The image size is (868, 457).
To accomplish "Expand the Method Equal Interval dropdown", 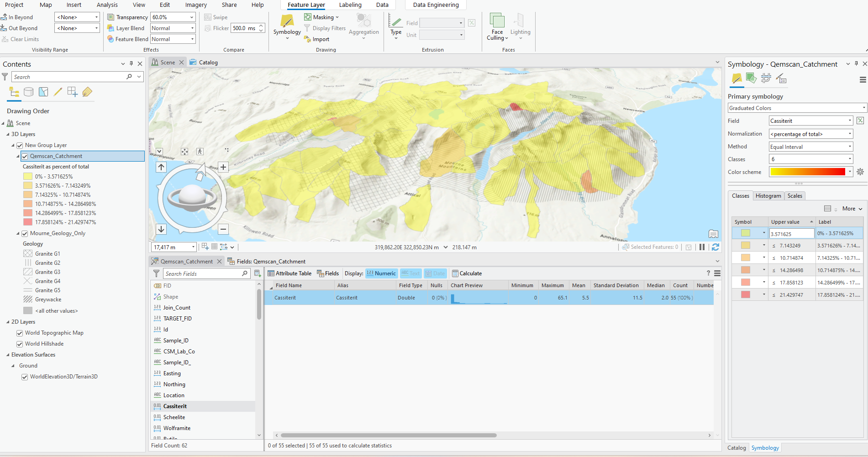I will (x=811, y=147).
